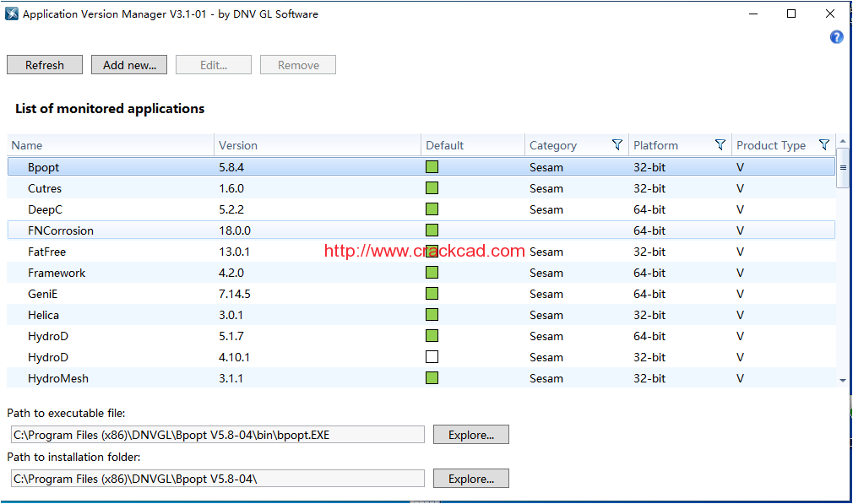The width and height of the screenshot is (853, 504).
Task: Click the path to installation folder field
Action: pyautogui.click(x=218, y=479)
